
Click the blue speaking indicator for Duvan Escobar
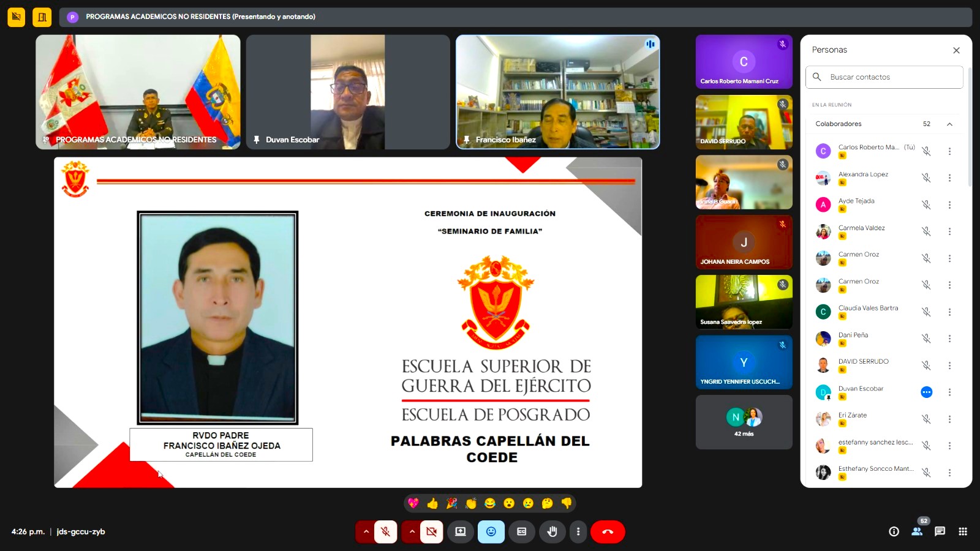[x=927, y=392]
